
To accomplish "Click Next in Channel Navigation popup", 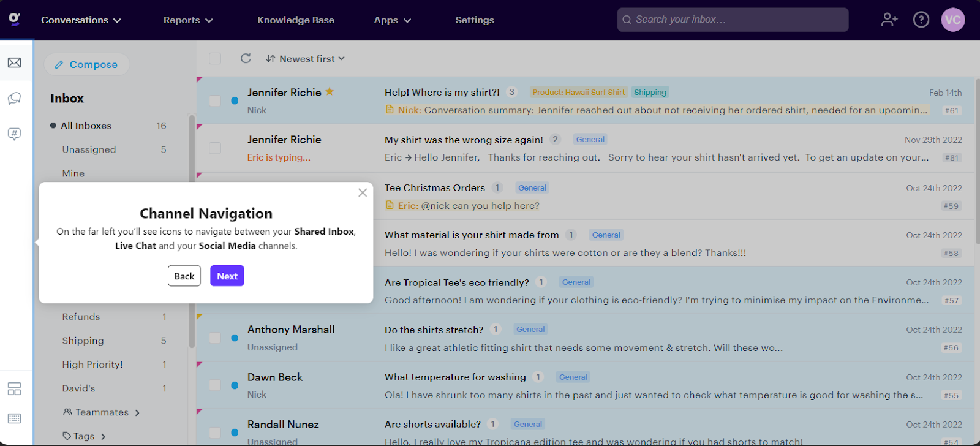I will click(227, 276).
